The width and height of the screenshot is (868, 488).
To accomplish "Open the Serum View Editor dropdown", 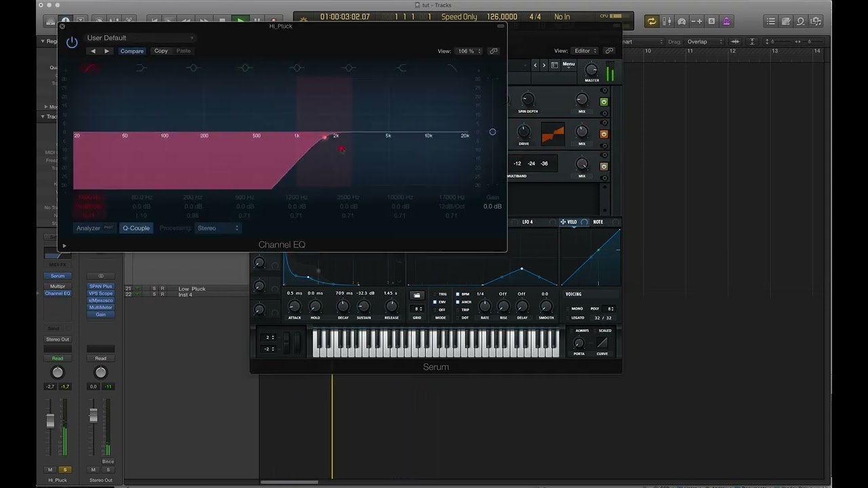I will 586,51.
